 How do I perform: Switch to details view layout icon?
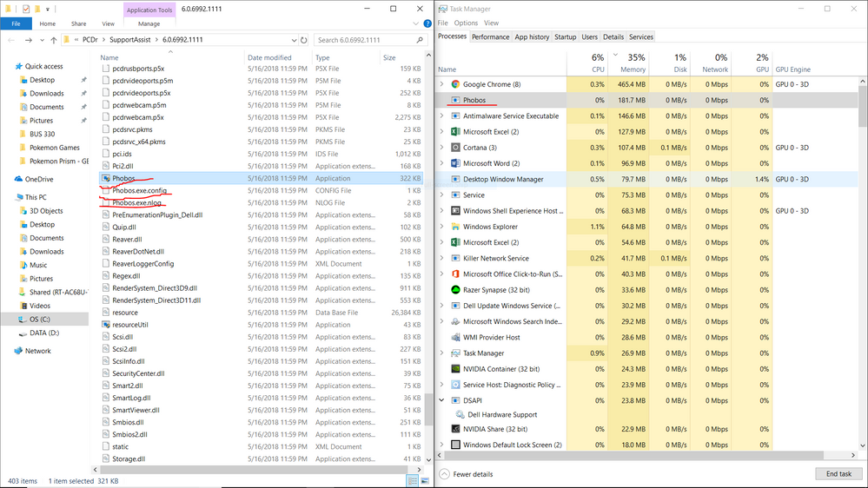tap(413, 481)
